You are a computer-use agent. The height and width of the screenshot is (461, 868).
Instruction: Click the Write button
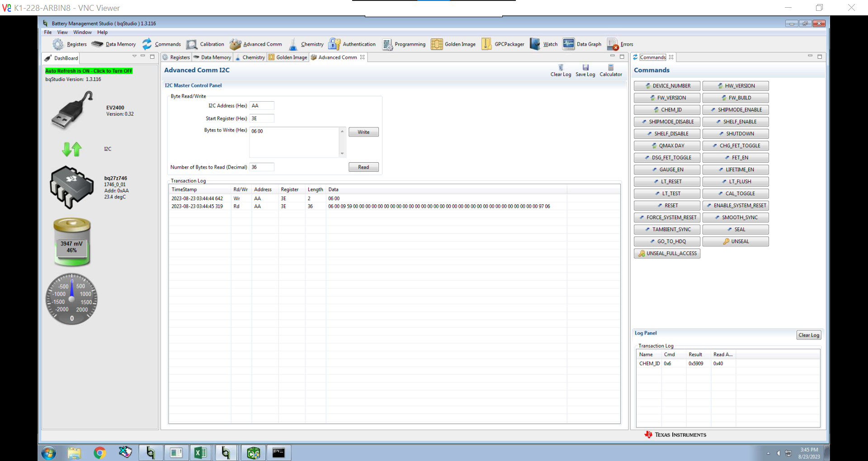(363, 132)
